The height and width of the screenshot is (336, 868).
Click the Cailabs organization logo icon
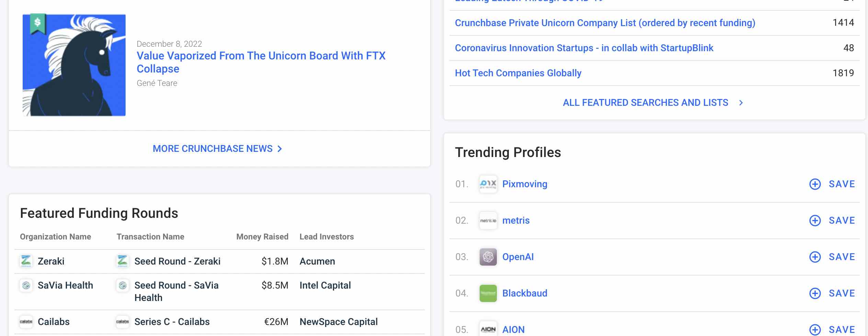point(26,322)
